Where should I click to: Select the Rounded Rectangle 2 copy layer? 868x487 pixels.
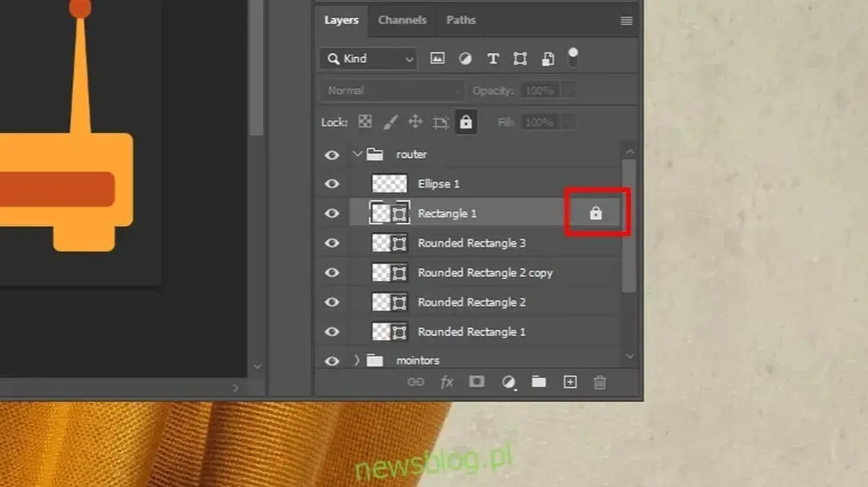click(485, 273)
